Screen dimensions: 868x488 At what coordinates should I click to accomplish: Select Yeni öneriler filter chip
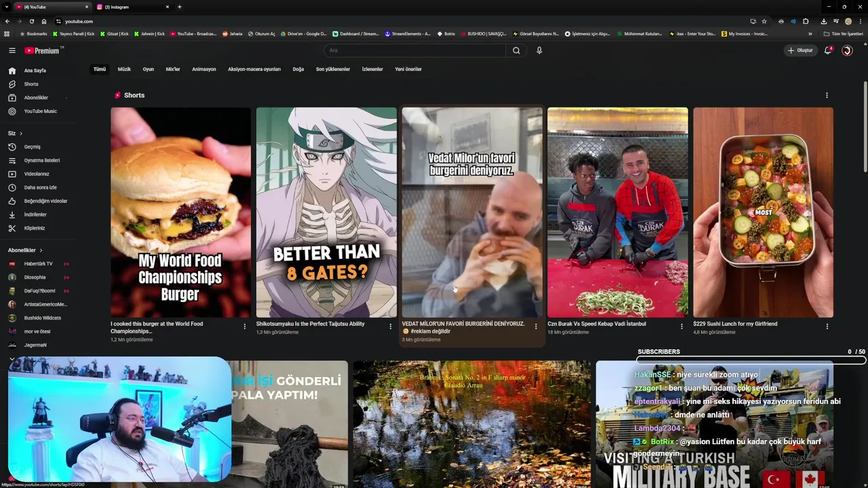[x=408, y=69]
